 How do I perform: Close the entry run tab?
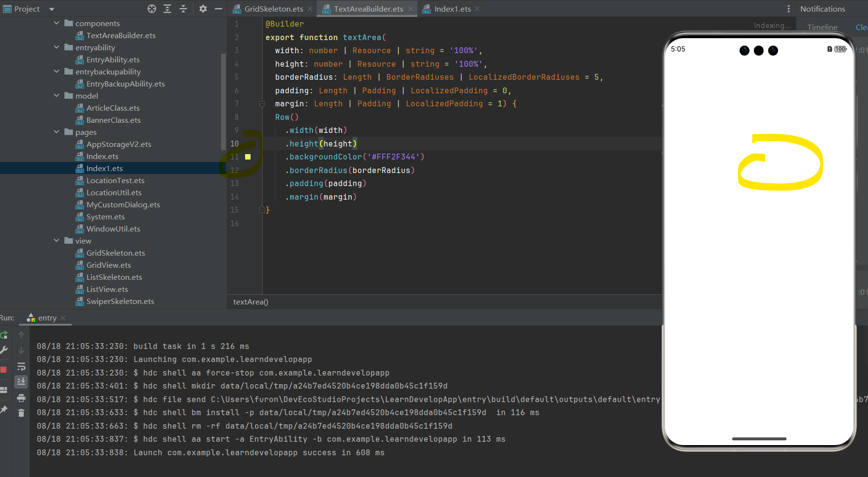tap(63, 318)
